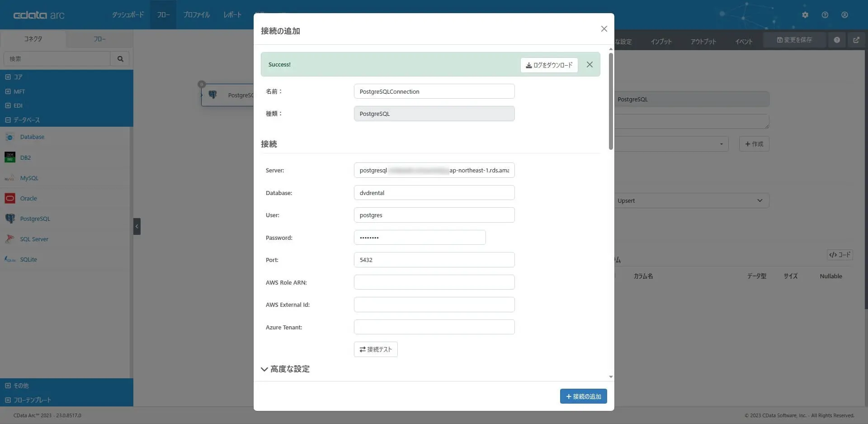The image size is (868, 424).
Task: Collapse the left sidebar with arrow handle
Action: tap(137, 226)
